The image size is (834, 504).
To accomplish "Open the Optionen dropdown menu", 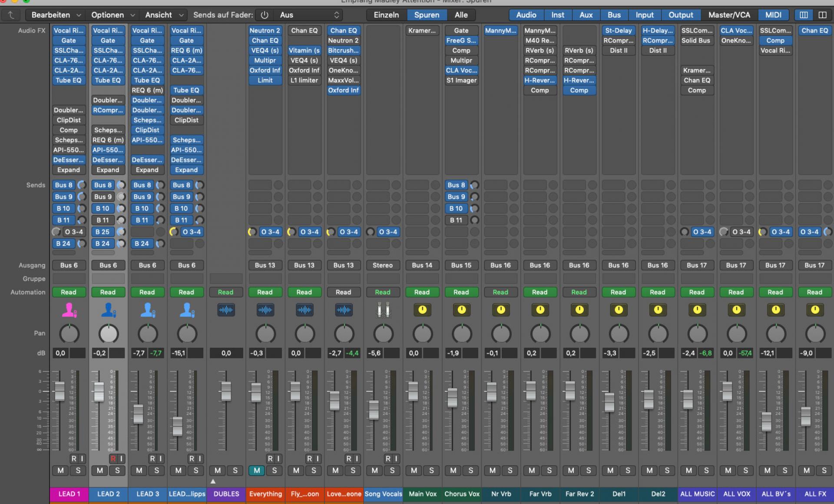I will pos(113,15).
